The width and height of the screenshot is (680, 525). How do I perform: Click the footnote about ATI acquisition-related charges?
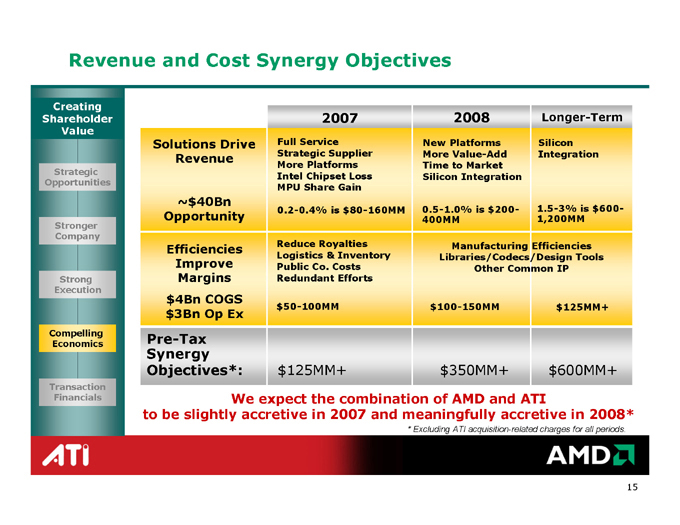pyautogui.click(x=517, y=428)
